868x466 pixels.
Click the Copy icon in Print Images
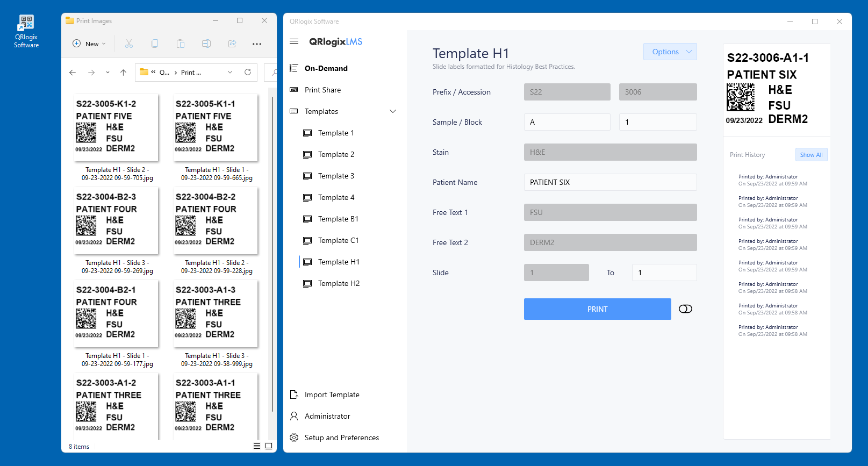pyautogui.click(x=155, y=44)
